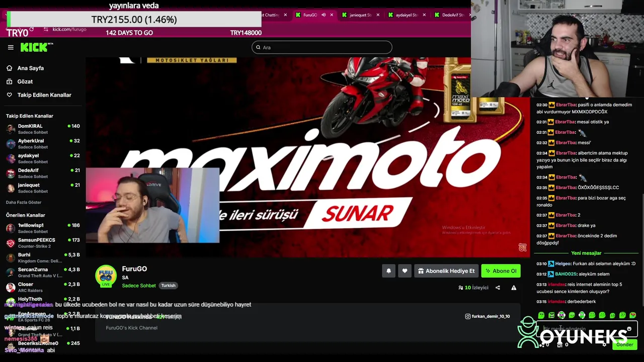This screenshot has width=644, height=362.
Task: Open Burhi recommended channel
Action: (43, 258)
